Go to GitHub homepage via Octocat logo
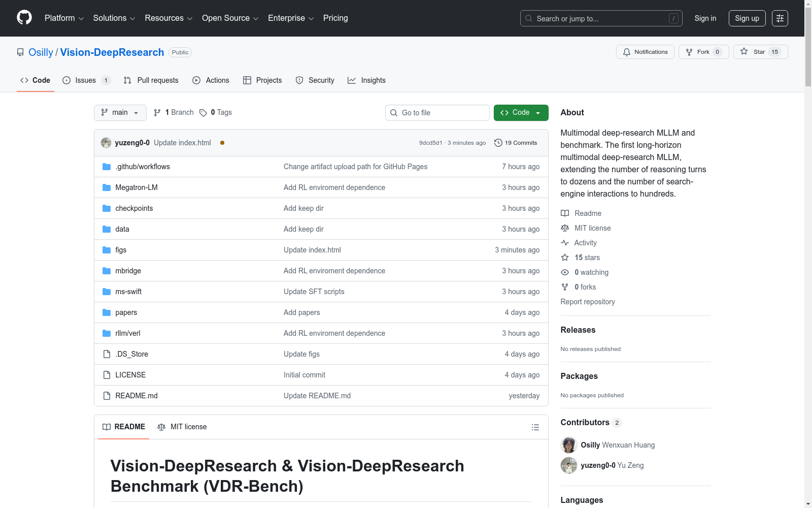The image size is (812, 508). [24, 18]
